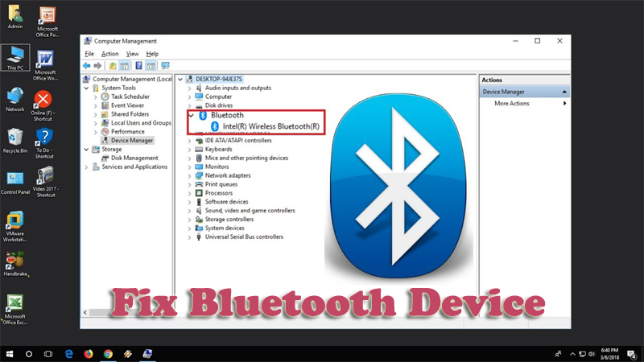The image size is (644, 362).
Task: Click the volume icon in system tray
Action: [592, 354]
